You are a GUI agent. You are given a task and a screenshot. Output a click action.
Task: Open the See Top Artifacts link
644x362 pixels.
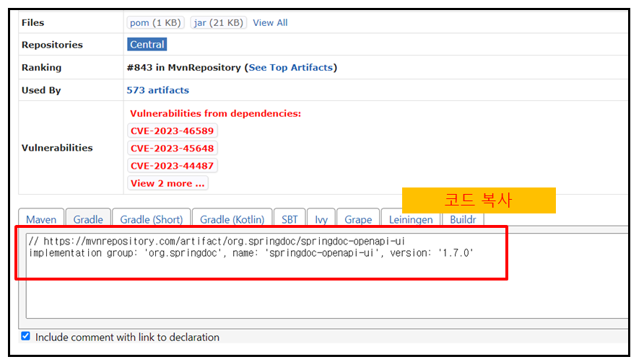tap(291, 67)
